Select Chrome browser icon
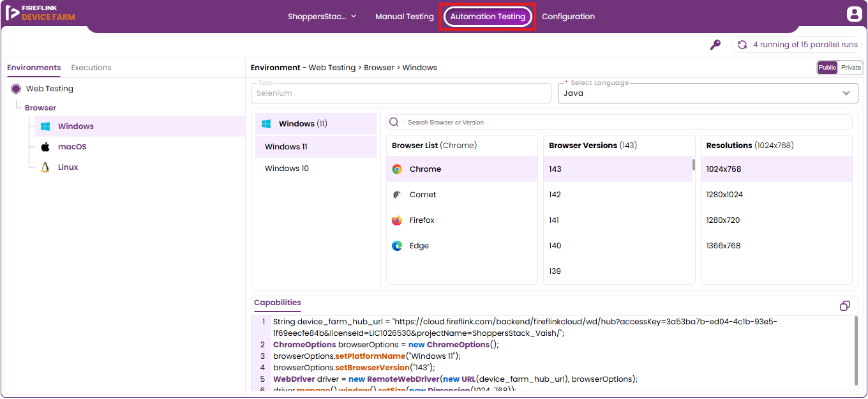The image size is (868, 399). pyautogui.click(x=397, y=169)
